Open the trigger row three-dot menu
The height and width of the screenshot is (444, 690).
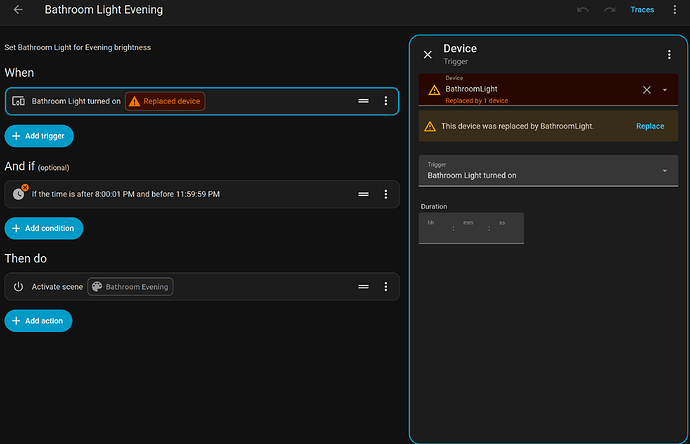[386, 101]
